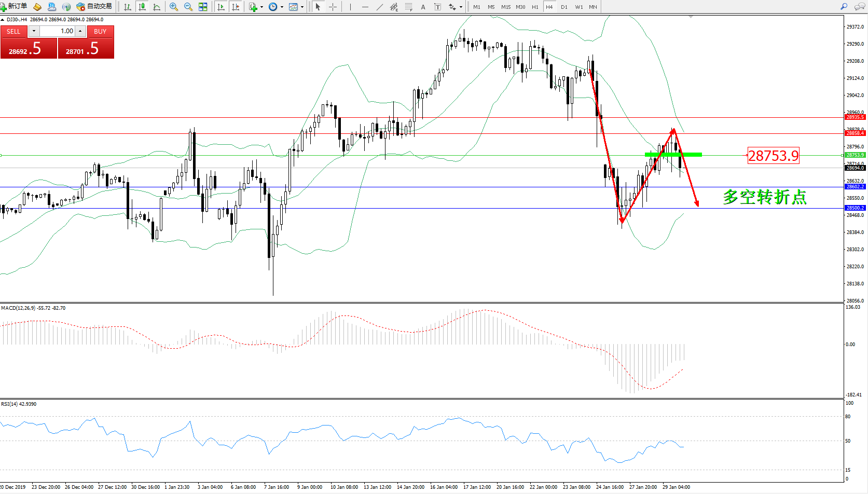Switch to the M15 timeframe

point(505,7)
